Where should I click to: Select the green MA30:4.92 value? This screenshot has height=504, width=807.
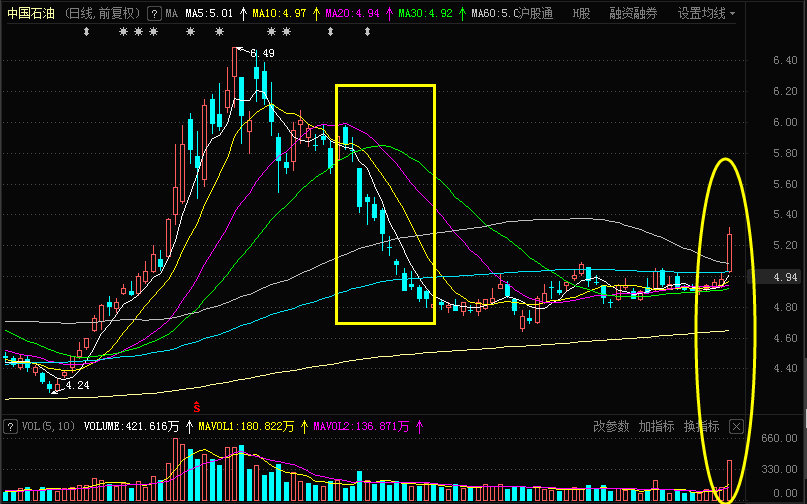coord(425,13)
